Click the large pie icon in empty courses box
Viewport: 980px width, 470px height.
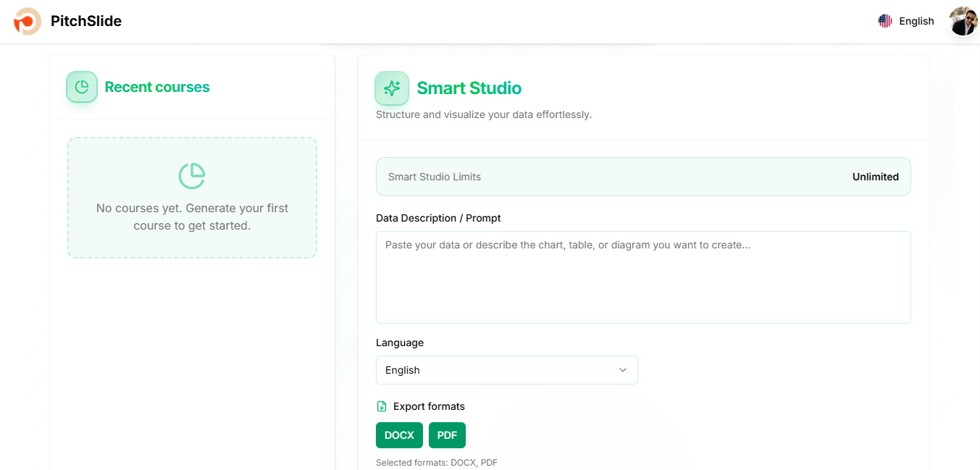pyautogui.click(x=192, y=176)
